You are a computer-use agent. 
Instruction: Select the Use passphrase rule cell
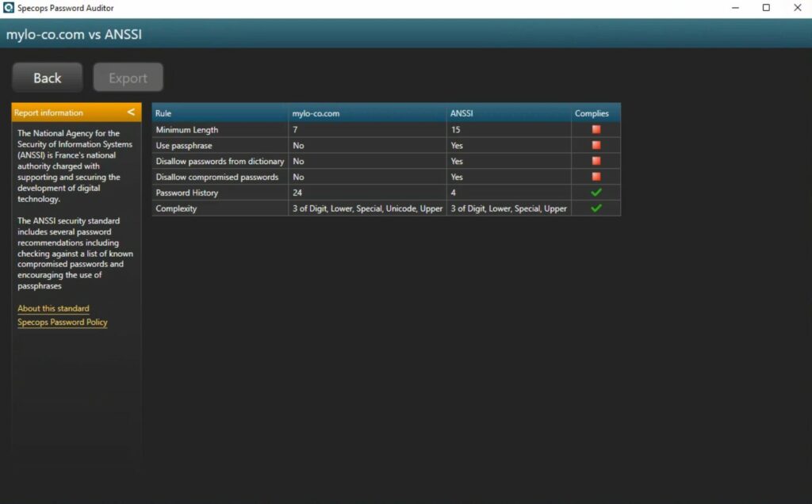tap(220, 145)
